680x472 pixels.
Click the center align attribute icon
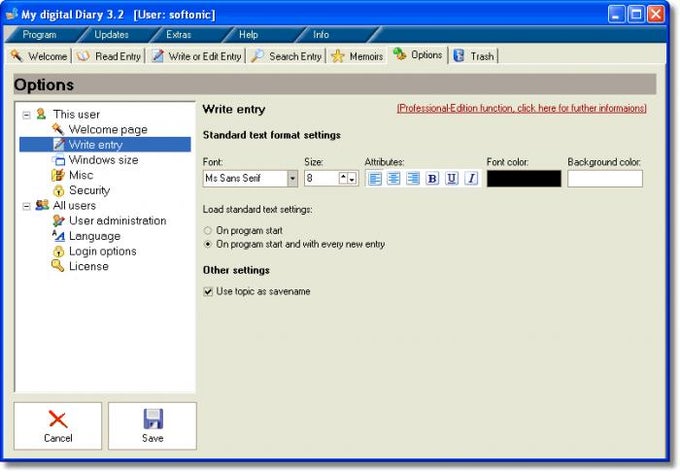pyautogui.click(x=394, y=178)
